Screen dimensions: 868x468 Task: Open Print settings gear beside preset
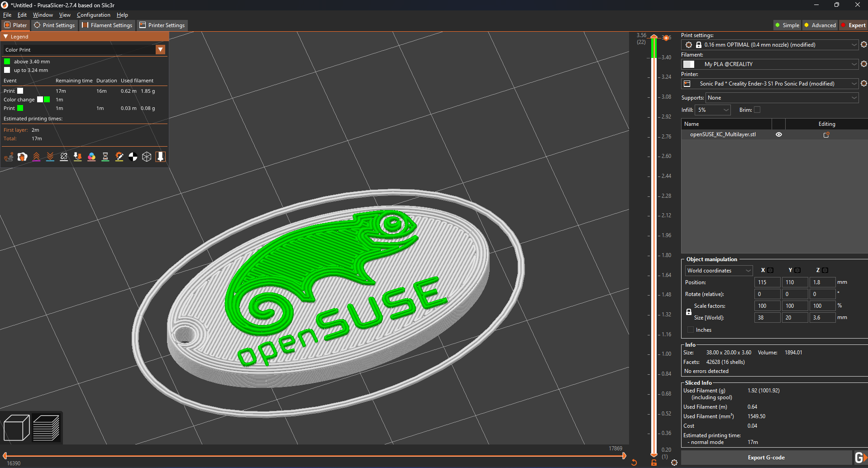pos(863,45)
